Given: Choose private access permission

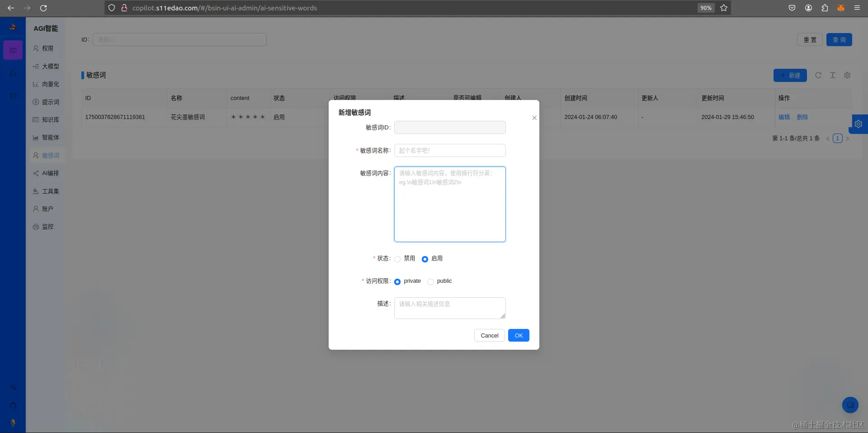Looking at the screenshot, I should click(x=397, y=281).
